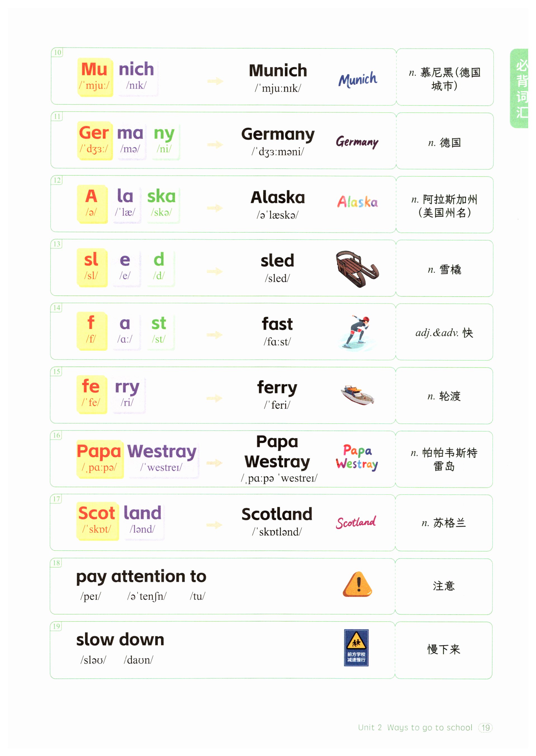
Task: Click the handwritten Scotland image
Action: click(356, 522)
